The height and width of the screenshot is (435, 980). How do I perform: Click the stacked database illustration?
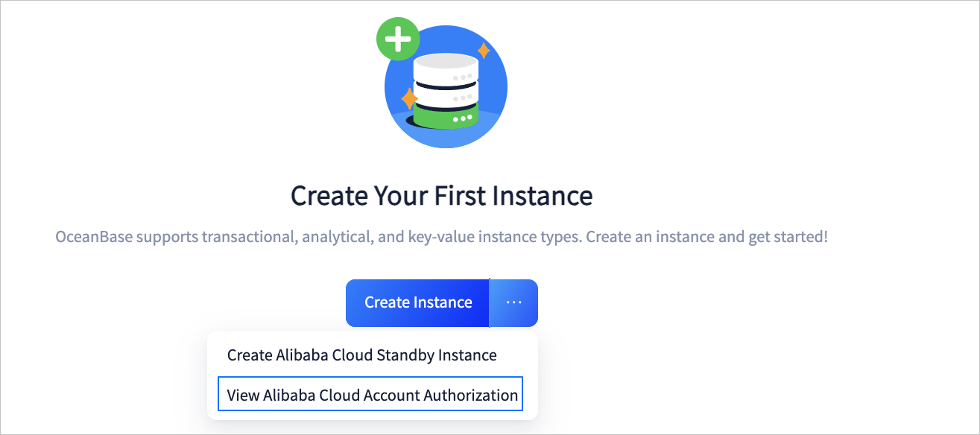coord(445,91)
